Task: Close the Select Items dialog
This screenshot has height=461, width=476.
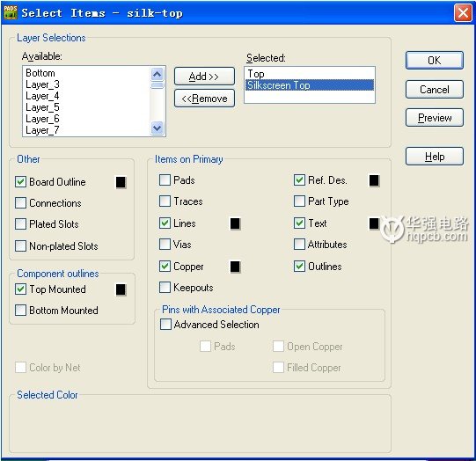Action: (x=463, y=13)
